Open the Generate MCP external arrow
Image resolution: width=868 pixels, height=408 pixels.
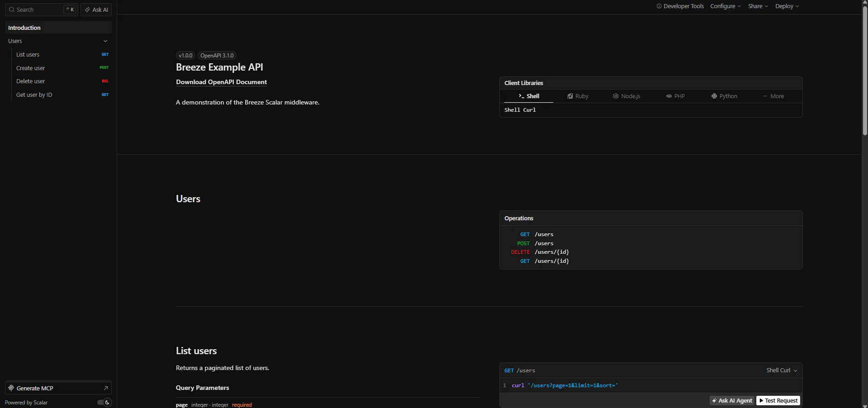(x=106, y=388)
